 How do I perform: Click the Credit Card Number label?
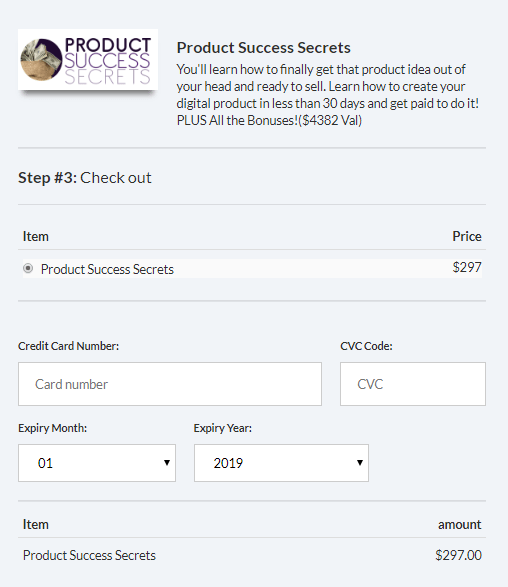pos(69,346)
